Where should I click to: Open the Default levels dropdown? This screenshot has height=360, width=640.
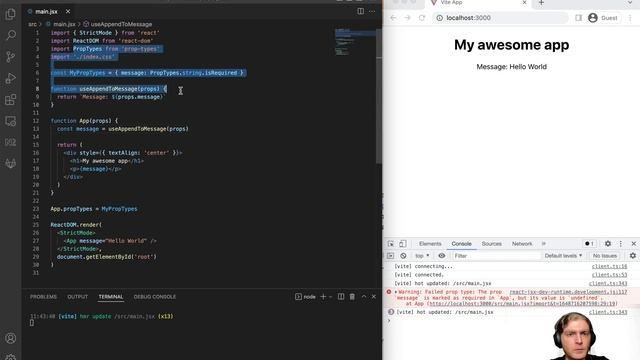[x=563, y=256]
